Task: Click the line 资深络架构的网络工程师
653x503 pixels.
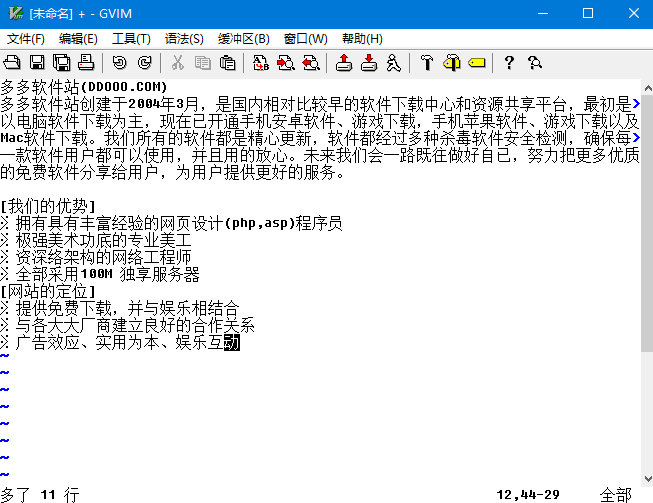Action: click(96, 257)
